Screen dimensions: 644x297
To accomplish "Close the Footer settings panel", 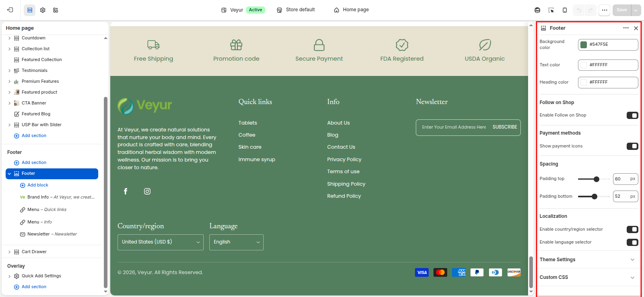I will (636, 28).
